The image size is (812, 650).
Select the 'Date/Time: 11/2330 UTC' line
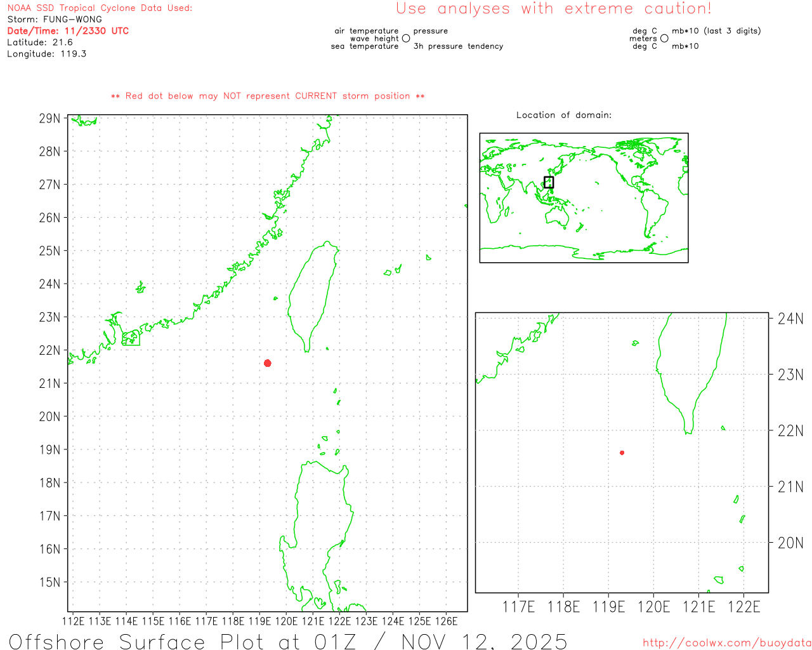pos(68,31)
